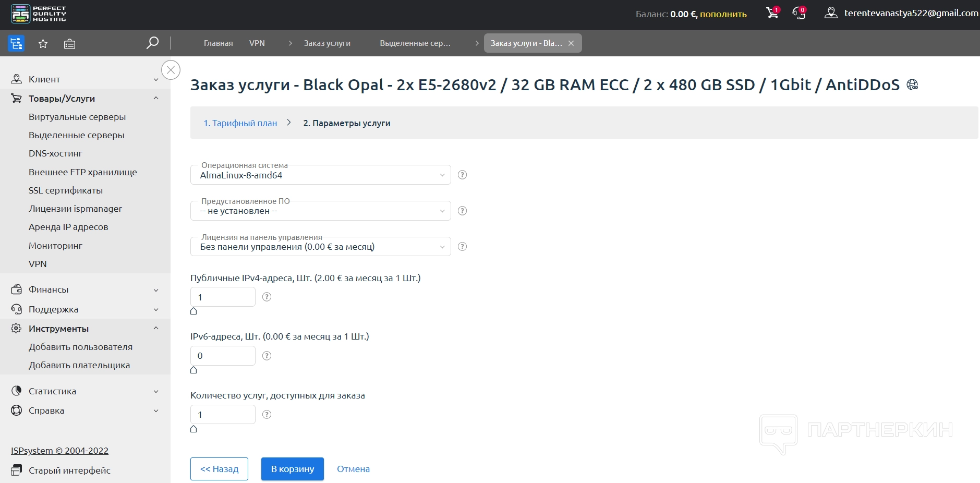
Task: Click the пополнить balance link
Action: click(x=723, y=14)
